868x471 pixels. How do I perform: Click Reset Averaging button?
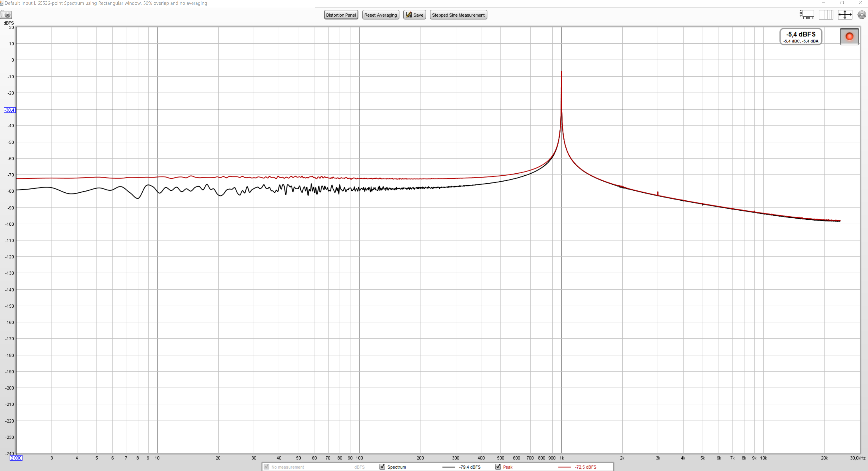[380, 15]
